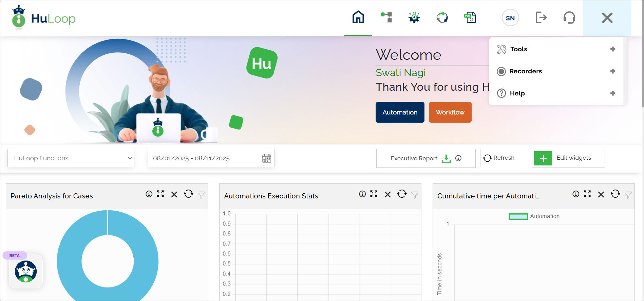Open the date range calendar picker
Viewport: 644px width, 301px height.
267,159
